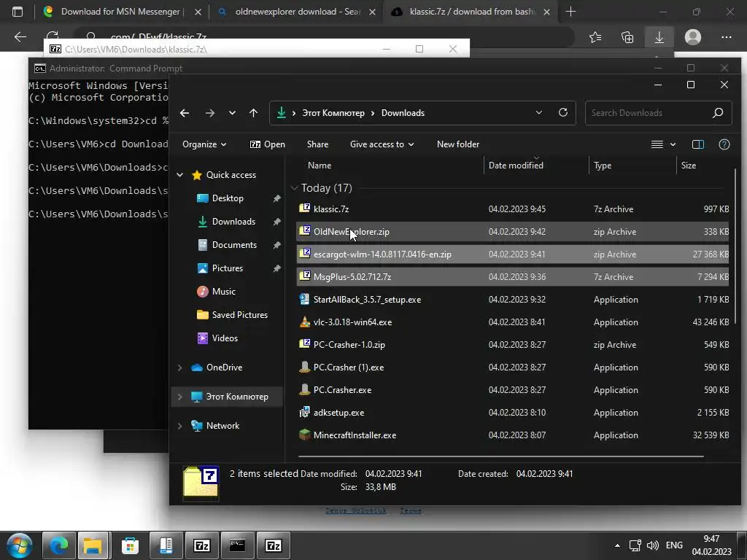Open Videos in the sidebar
The image size is (747, 560).
[225, 338]
